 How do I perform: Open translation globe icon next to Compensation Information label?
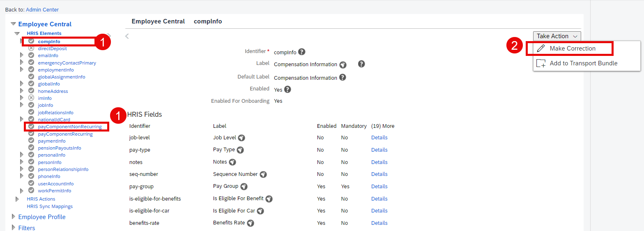[343, 65]
